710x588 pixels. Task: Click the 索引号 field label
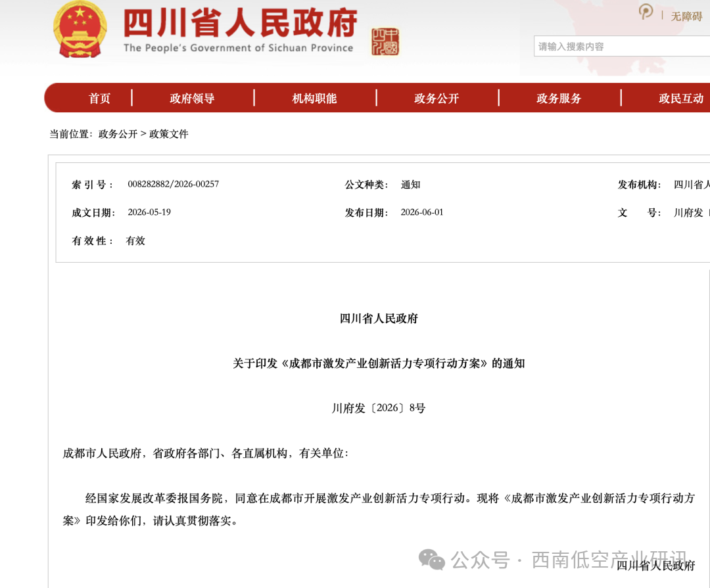(x=93, y=185)
